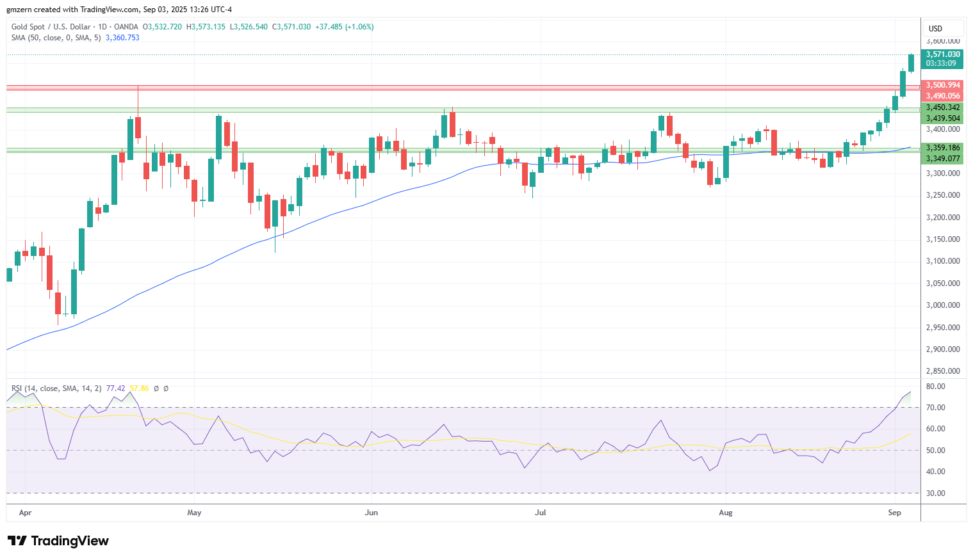Screen dimensions: 973x560
Task: Click the change +37.485 (+1.06%)
Action: [x=345, y=27]
